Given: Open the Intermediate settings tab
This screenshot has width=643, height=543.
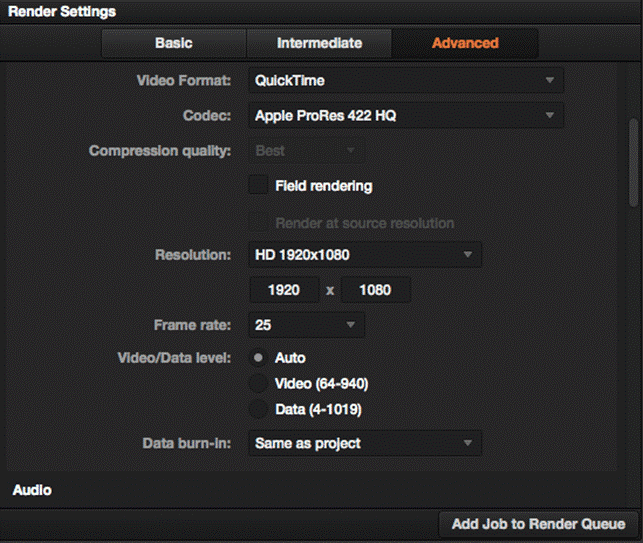Looking at the screenshot, I should (x=319, y=43).
